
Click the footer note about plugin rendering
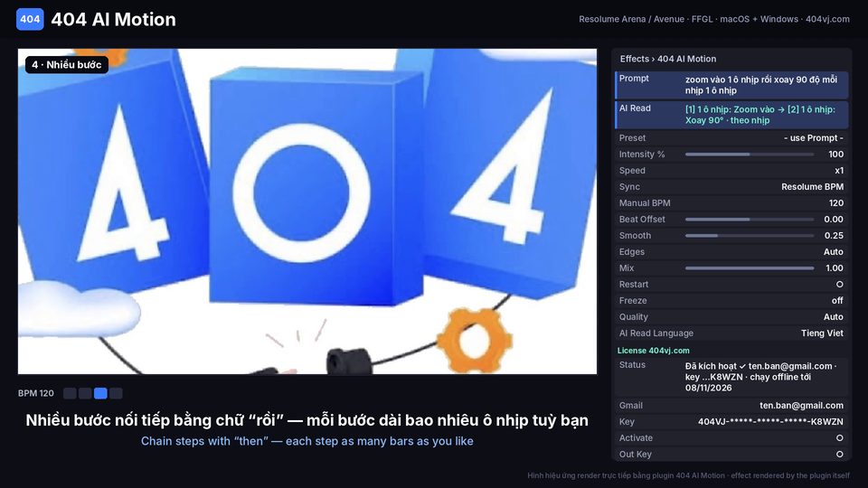click(688, 475)
